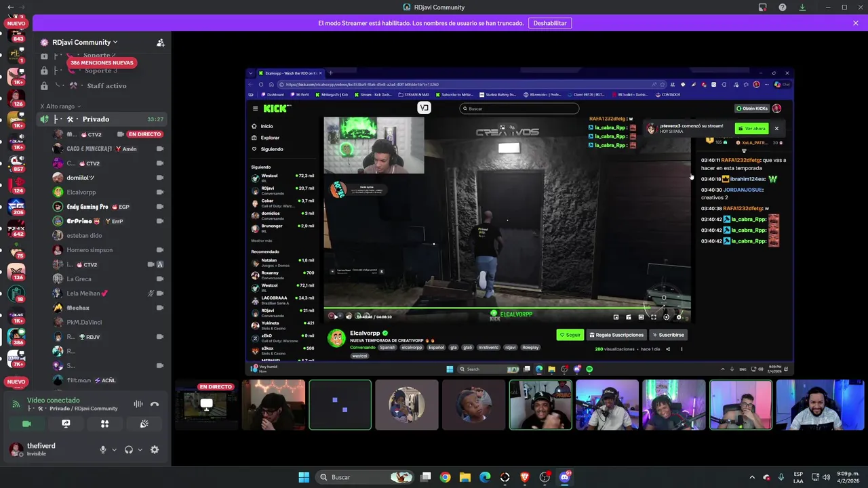
Task: Open Discord inbox icon in title bar
Action: click(763, 7)
